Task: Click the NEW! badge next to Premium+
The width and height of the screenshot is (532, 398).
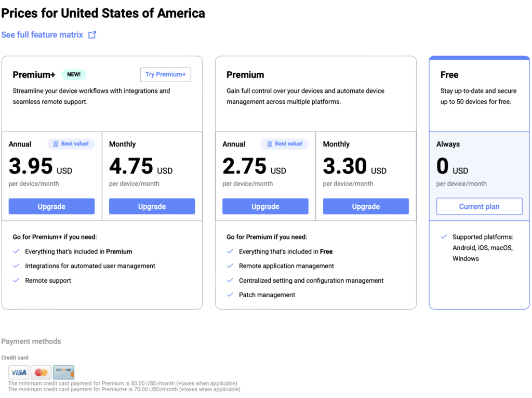Action: pos(74,74)
